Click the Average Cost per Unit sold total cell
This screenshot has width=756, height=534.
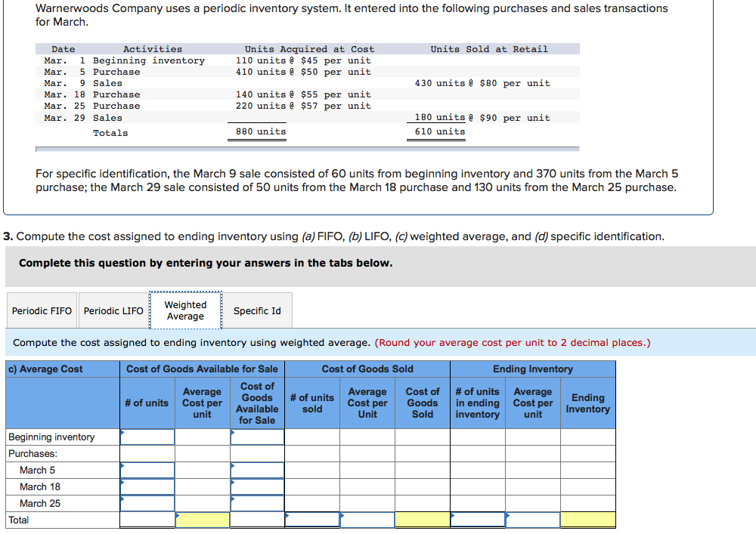coord(367,520)
